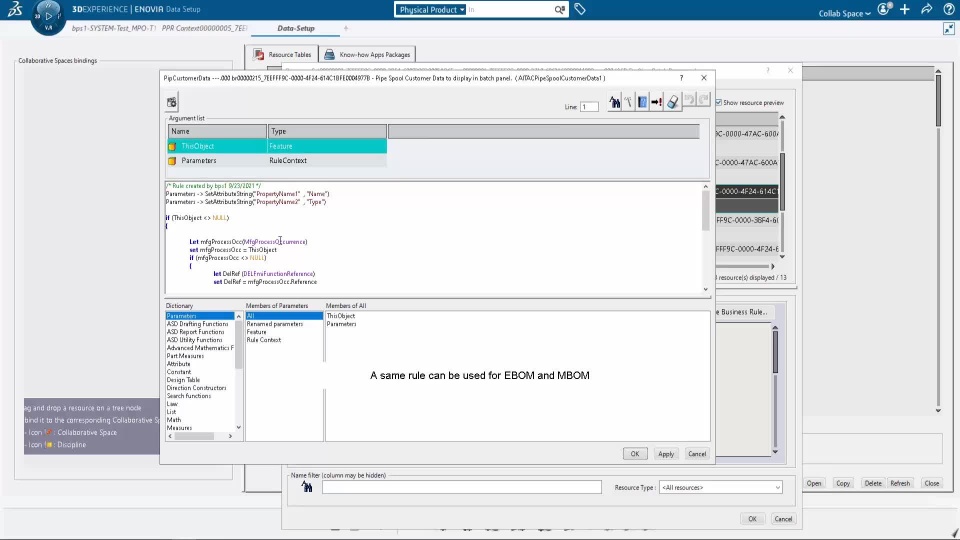Click OK in the rule editor dialog
This screenshot has height=540, width=960.
634,454
